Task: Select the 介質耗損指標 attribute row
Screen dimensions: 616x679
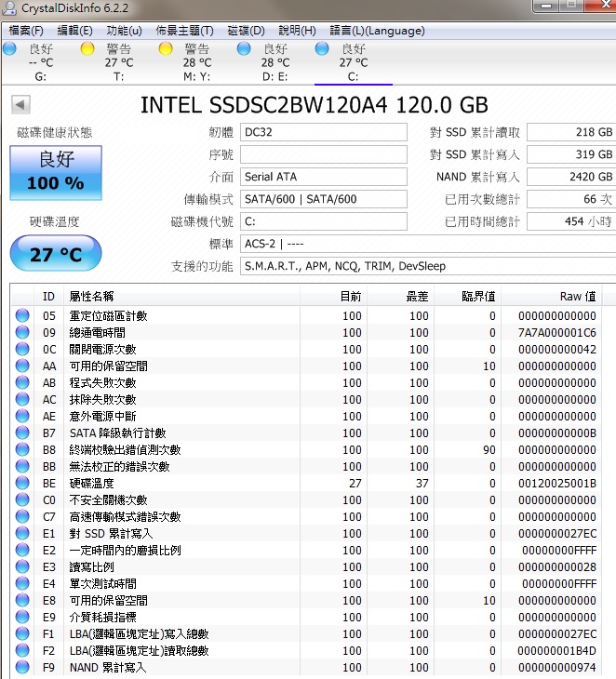Action: pos(306,617)
